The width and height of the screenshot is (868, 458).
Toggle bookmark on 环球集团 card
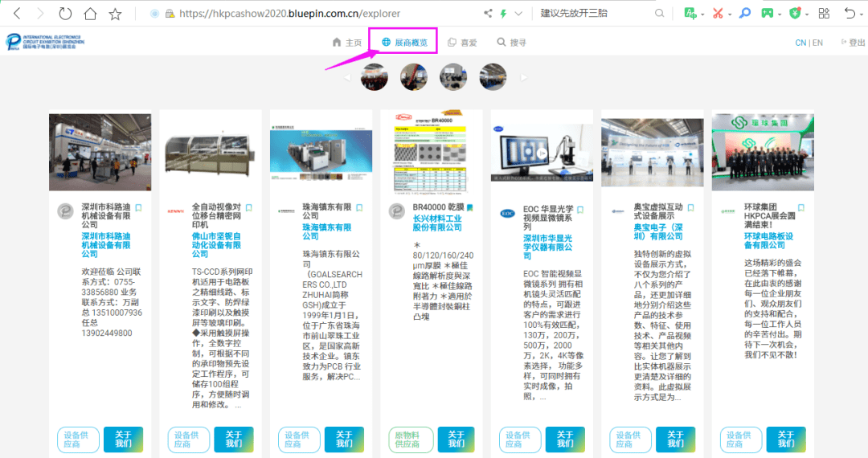tap(801, 208)
